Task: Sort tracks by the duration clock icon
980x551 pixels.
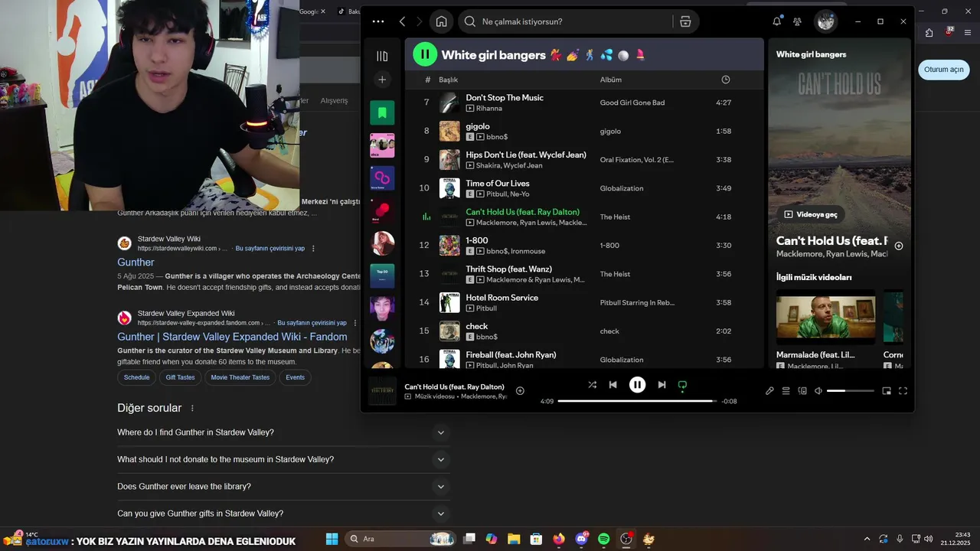Action: pos(725,80)
